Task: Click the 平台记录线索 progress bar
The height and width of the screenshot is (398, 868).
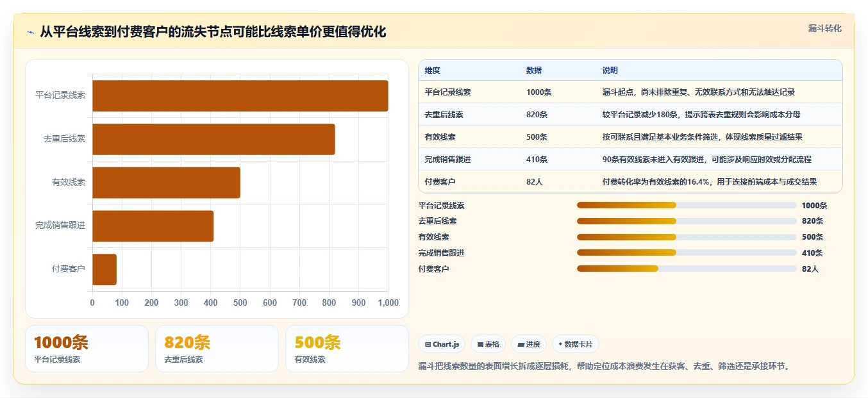Action: pos(687,205)
